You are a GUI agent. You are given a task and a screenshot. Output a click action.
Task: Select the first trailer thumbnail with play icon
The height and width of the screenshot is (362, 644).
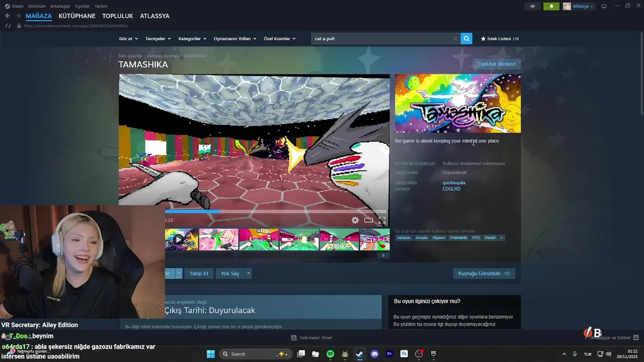click(x=182, y=239)
